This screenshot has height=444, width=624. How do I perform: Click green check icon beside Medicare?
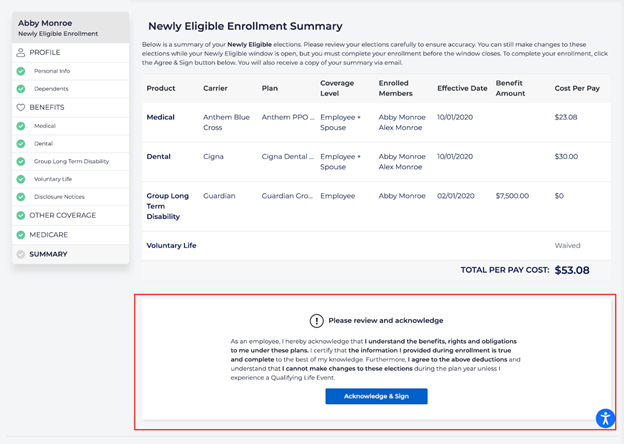coord(21,235)
